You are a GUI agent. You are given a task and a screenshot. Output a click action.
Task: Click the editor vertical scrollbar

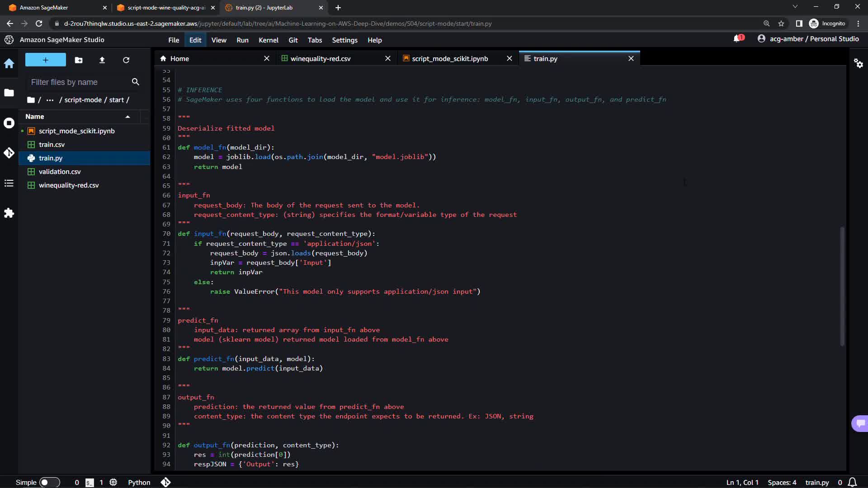tap(842, 286)
